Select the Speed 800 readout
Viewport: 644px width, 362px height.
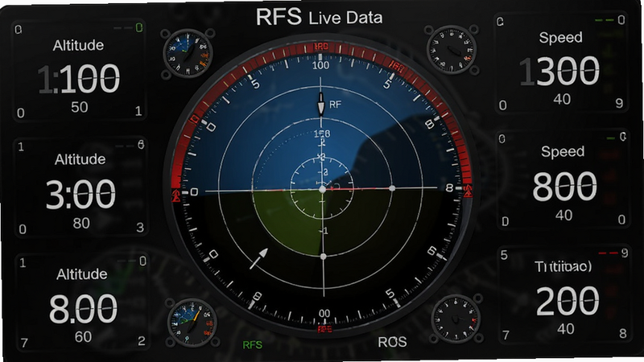[565, 187]
